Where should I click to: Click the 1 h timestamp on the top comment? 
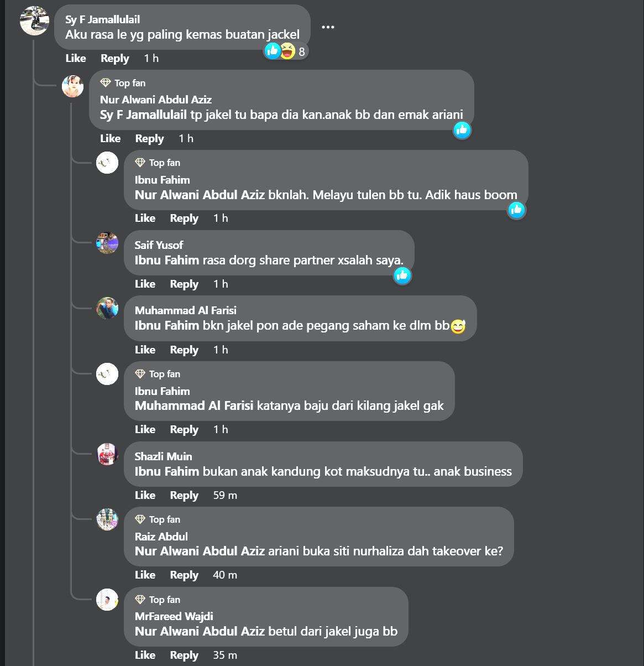click(x=150, y=58)
